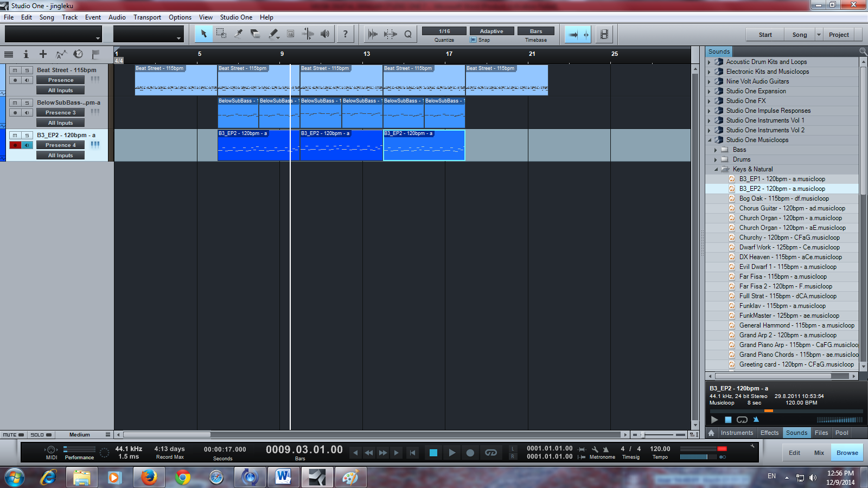Open the Transport menu
The width and height of the screenshot is (868, 488).
point(147,17)
